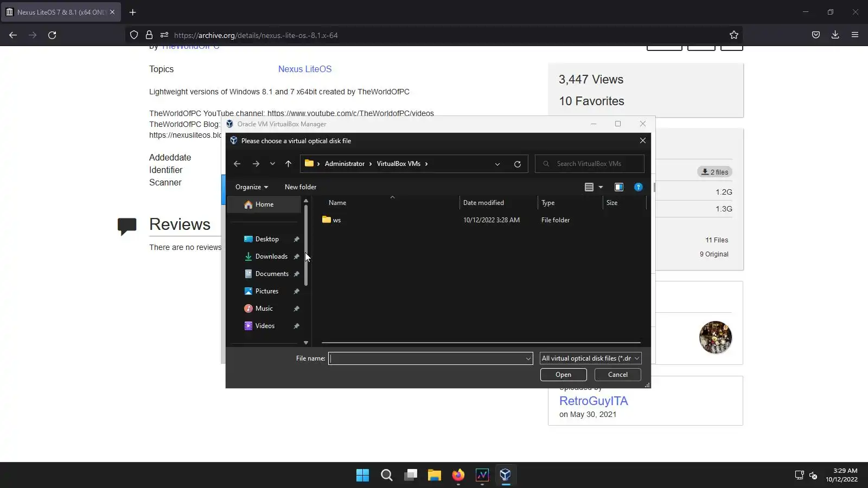Click VirtualBox VMs in the breadcrumb path
The image size is (868, 488).
coord(399,164)
